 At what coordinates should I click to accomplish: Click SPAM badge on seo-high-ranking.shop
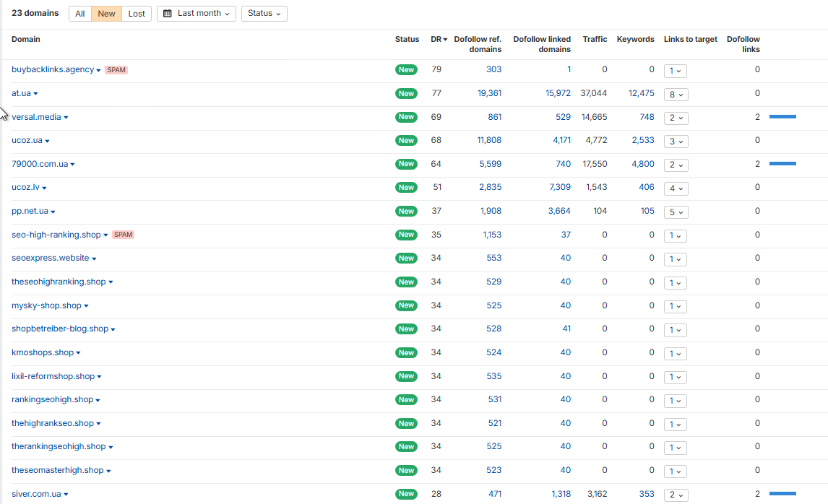(123, 235)
